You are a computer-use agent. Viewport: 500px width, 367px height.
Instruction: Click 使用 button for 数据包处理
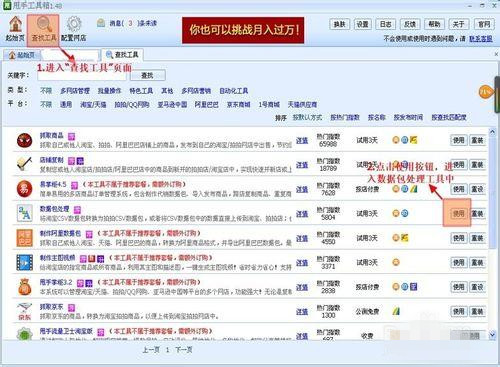[458, 213]
